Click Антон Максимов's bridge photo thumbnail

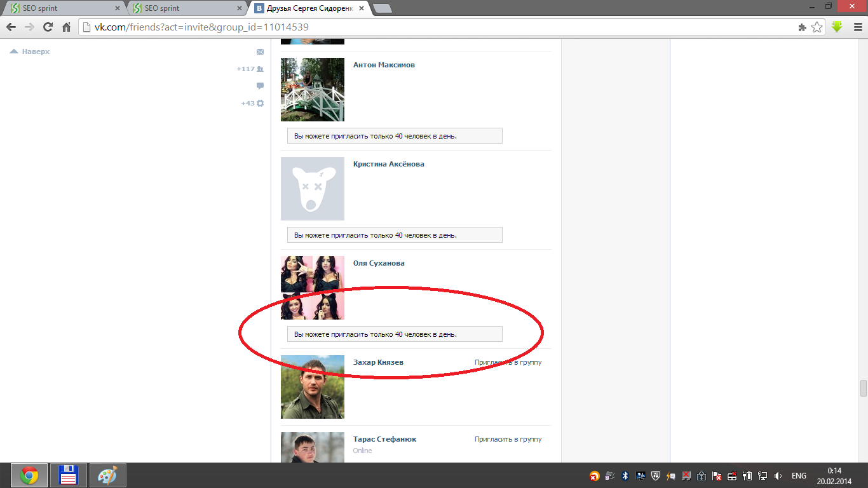pos(313,90)
